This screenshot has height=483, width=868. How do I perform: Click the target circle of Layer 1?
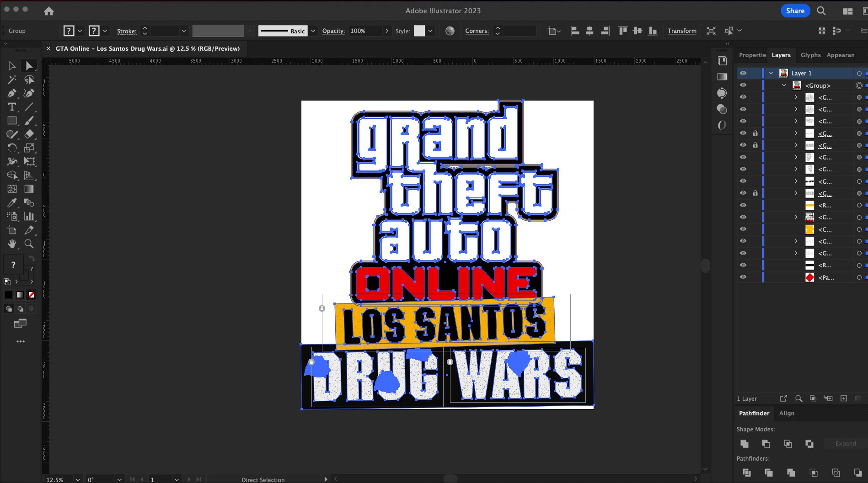click(x=859, y=73)
